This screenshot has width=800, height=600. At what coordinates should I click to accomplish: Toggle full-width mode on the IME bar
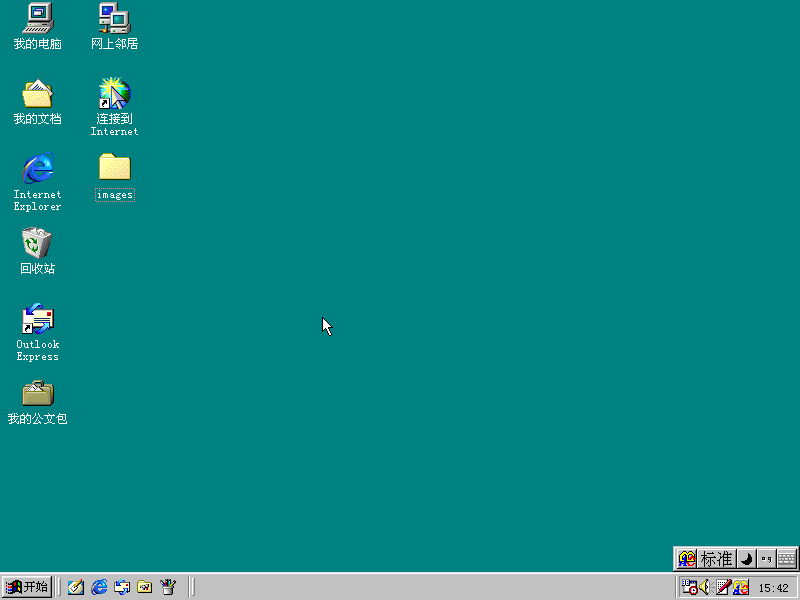(x=747, y=559)
